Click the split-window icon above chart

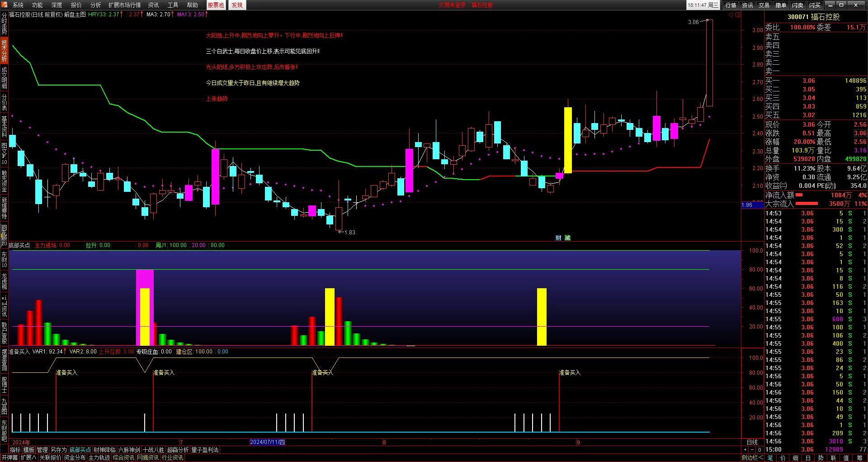(x=738, y=15)
